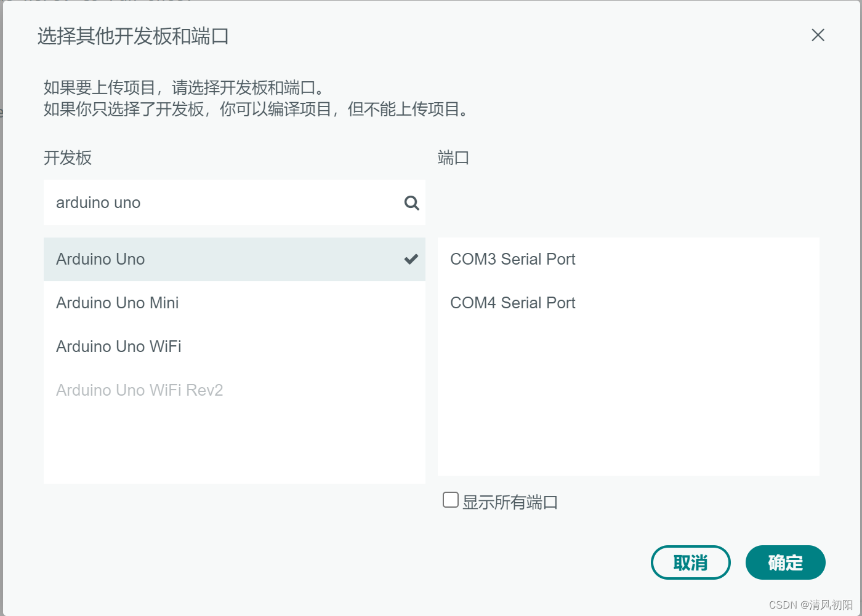Confirm selection with the 确定 button
The image size is (862, 616).
(x=785, y=562)
